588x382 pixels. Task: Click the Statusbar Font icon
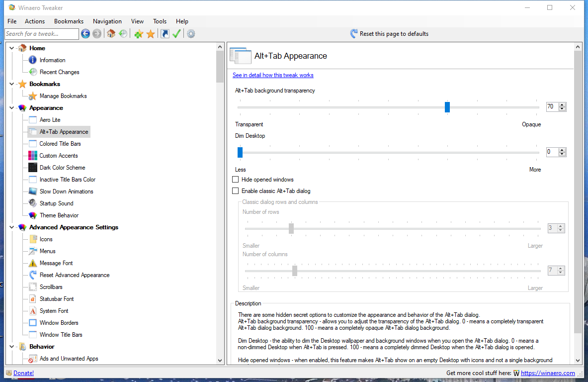(x=33, y=299)
